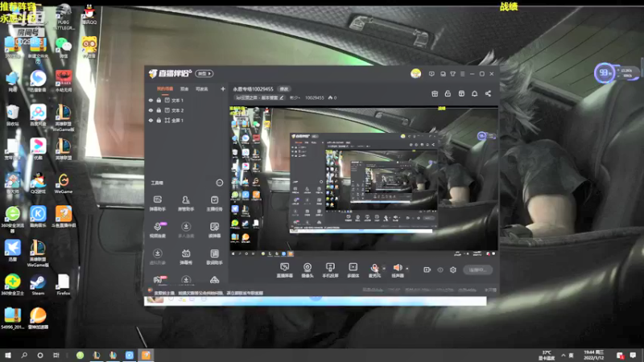644x362 pixels.
Task: Toggle the lock on the 文本 1 layer
Action: coord(159,100)
